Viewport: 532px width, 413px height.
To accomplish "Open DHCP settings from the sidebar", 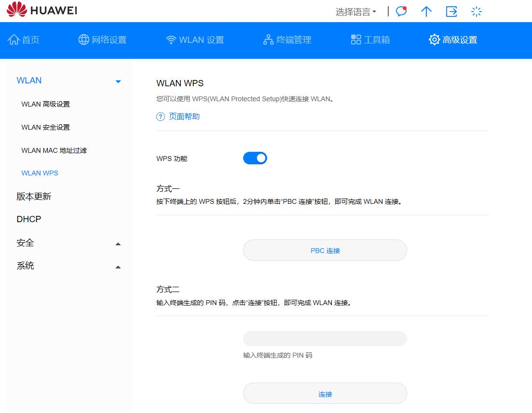I will tap(28, 219).
